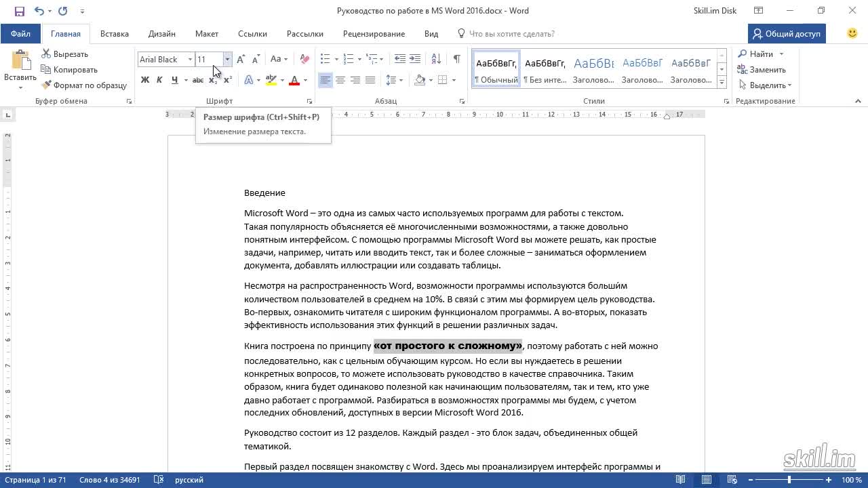
Task: Click the font size field showing 11
Action: [209, 60]
